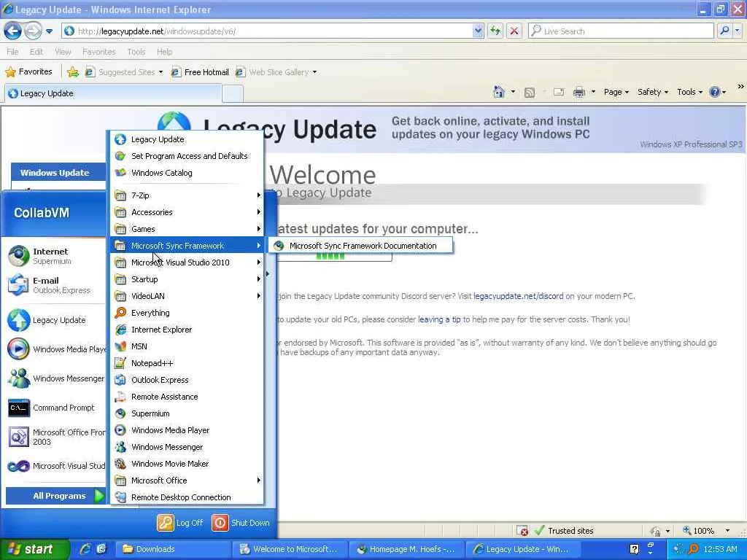
Task: Click the Refresh page icon
Action: (x=495, y=31)
